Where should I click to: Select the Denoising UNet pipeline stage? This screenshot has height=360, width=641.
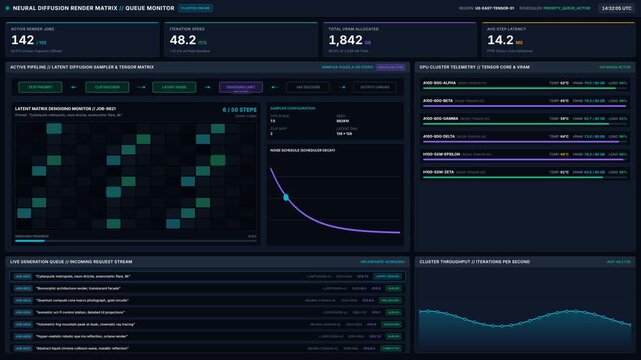click(241, 87)
